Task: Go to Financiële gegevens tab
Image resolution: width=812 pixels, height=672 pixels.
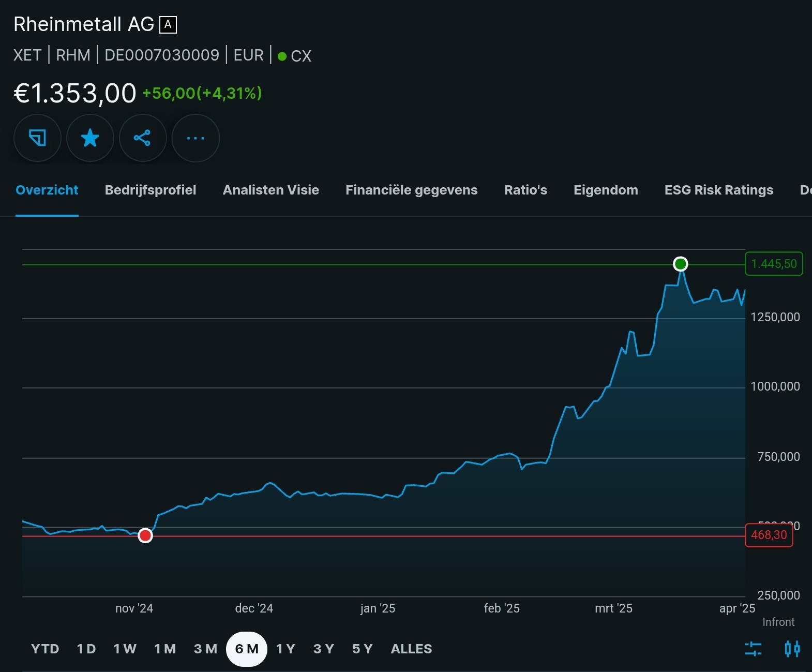Action: tap(411, 190)
